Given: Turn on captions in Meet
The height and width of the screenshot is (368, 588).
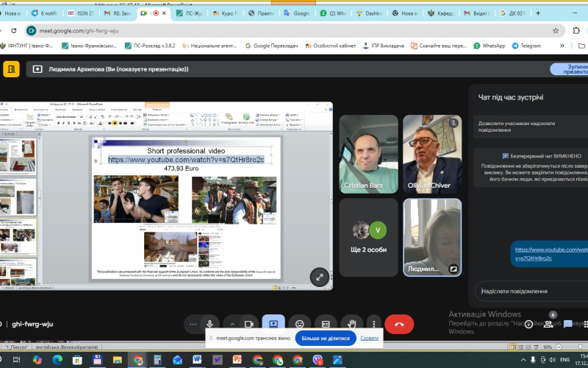Looking at the screenshot, I should 326,324.
